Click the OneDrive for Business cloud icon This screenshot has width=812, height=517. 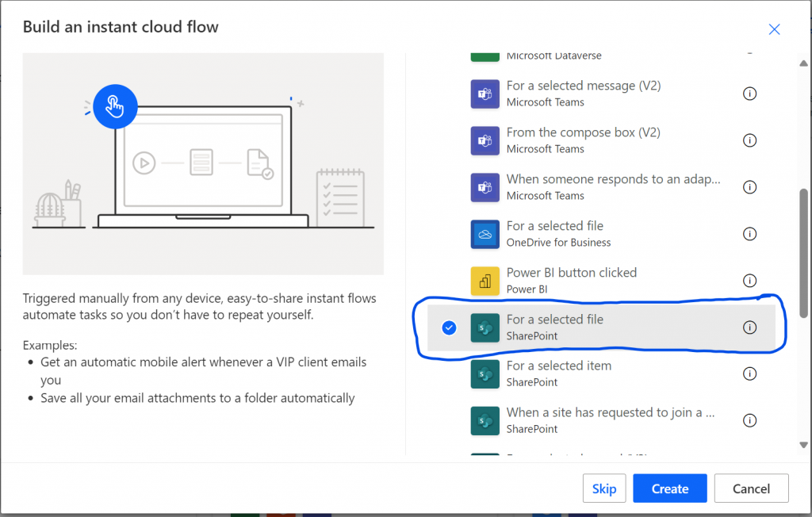(485, 234)
